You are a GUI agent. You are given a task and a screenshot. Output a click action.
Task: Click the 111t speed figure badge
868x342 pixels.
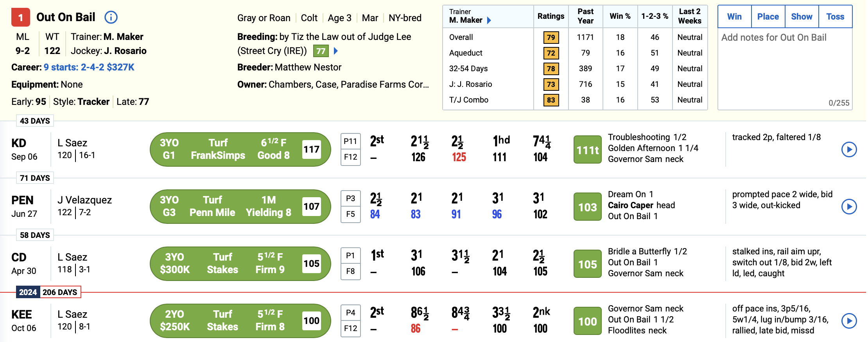[x=587, y=149]
